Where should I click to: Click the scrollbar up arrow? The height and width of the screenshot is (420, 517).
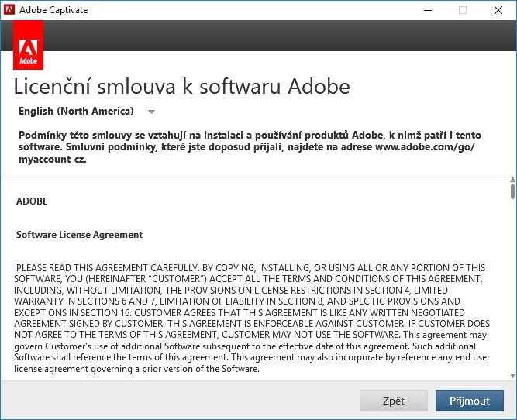pyautogui.click(x=512, y=181)
